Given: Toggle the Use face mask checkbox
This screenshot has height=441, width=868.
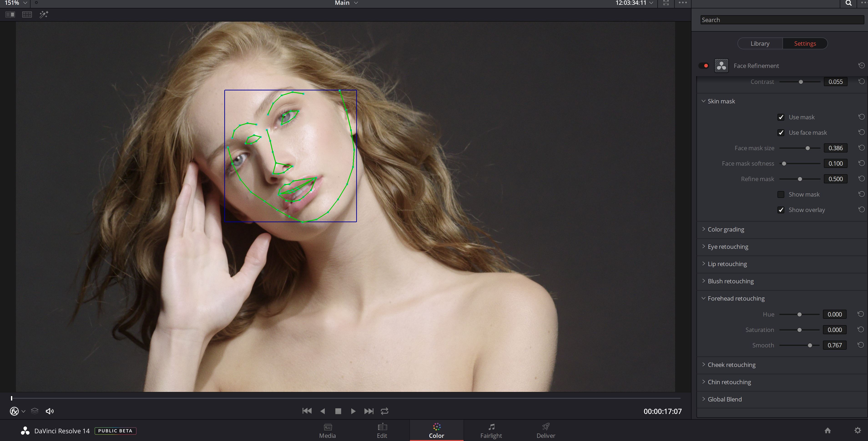Looking at the screenshot, I should [x=781, y=132].
